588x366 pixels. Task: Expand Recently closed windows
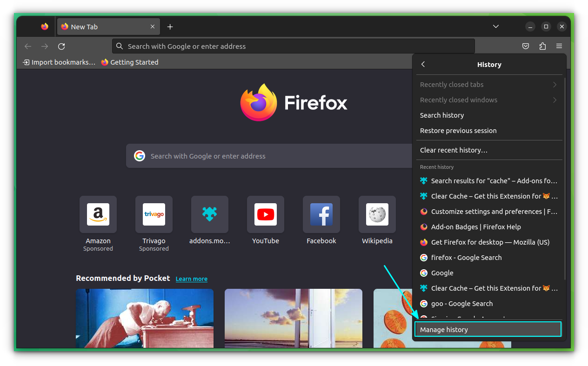point(488,100)
